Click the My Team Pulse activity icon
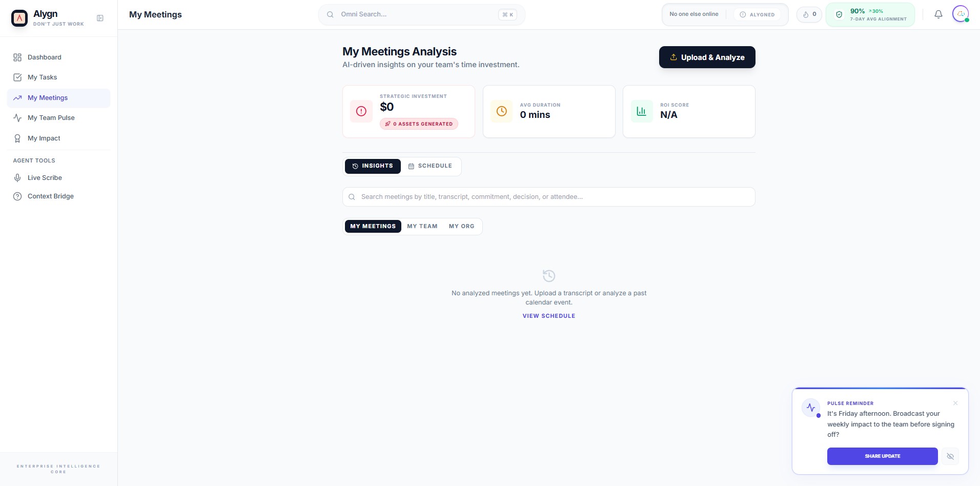 (x=17, y=118)
